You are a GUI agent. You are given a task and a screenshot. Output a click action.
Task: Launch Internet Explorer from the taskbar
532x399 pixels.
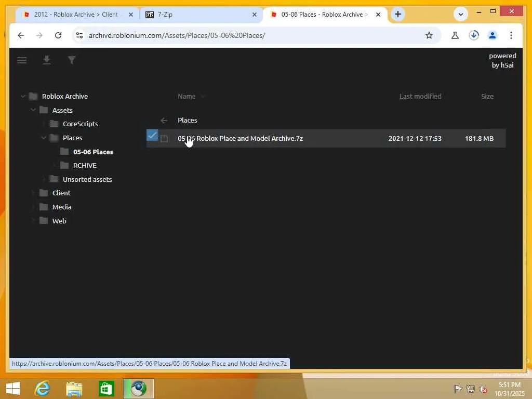pos(43,389)
